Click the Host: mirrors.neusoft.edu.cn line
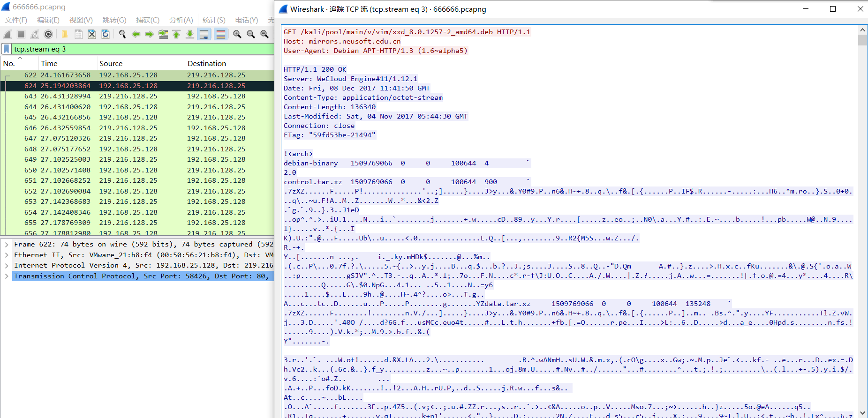Screen dimensions: 868x418 [342, 41]
